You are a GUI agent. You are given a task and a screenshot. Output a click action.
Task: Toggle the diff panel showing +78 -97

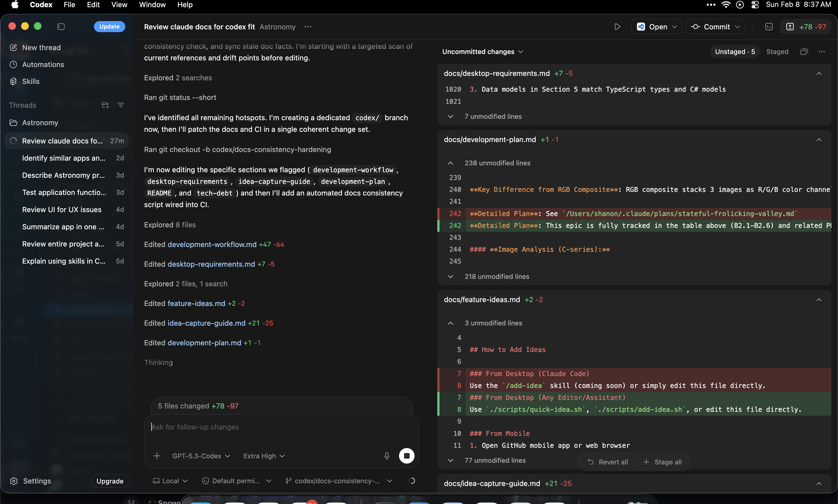click(x=806, y=27)
